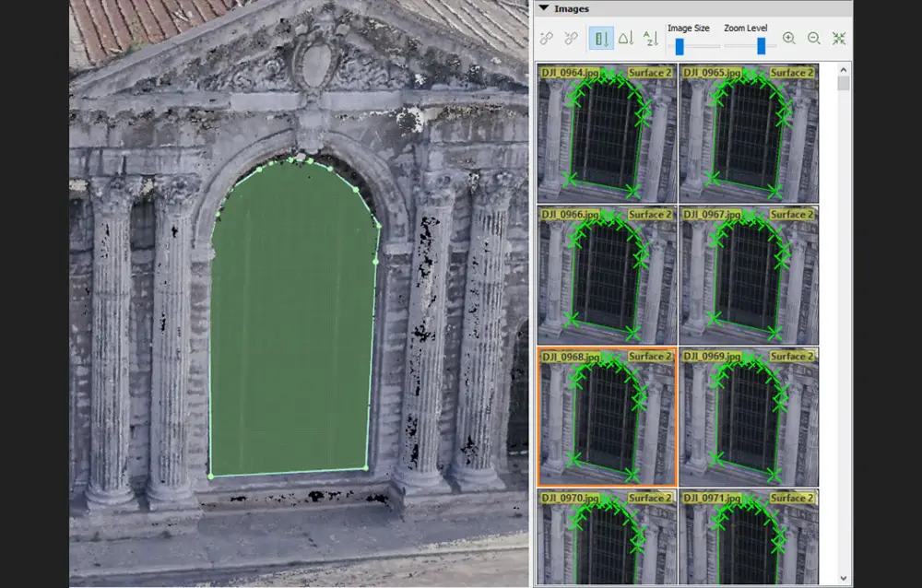This screenshot has width=922, height=588.
Task: Click the scroll up arrow of images list
Action: [844, 69]
